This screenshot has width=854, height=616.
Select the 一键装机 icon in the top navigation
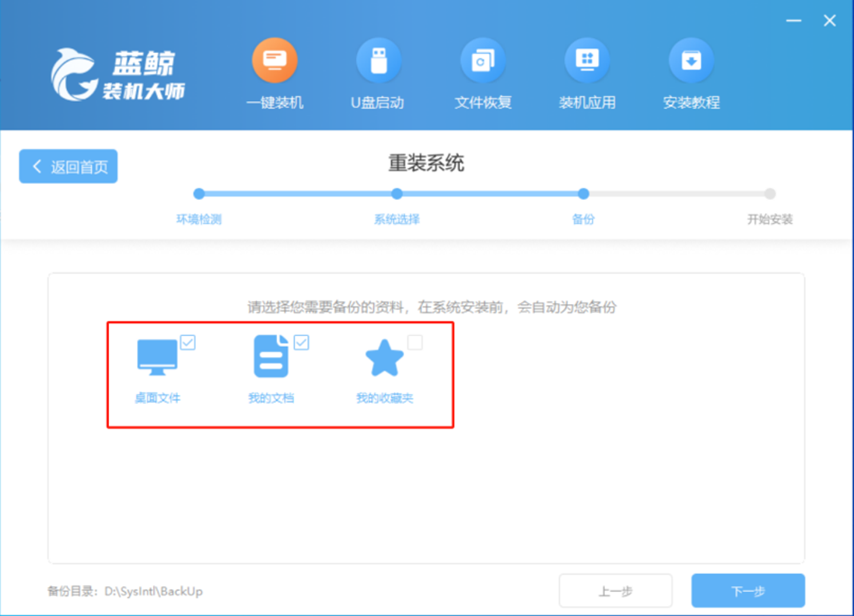point(275,60)
